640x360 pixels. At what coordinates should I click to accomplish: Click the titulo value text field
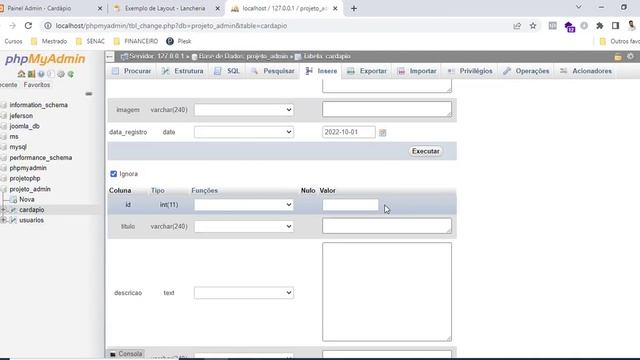coord(387,226)
